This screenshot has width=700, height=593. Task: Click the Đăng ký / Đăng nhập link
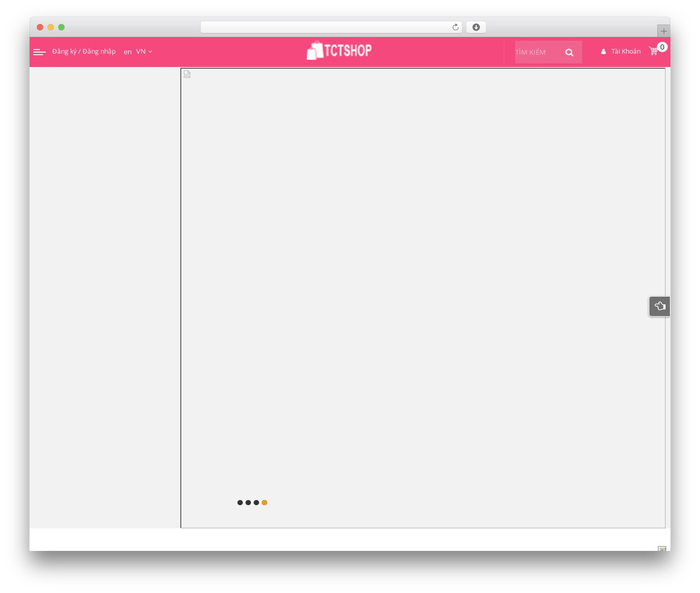(x=84, y=51)
